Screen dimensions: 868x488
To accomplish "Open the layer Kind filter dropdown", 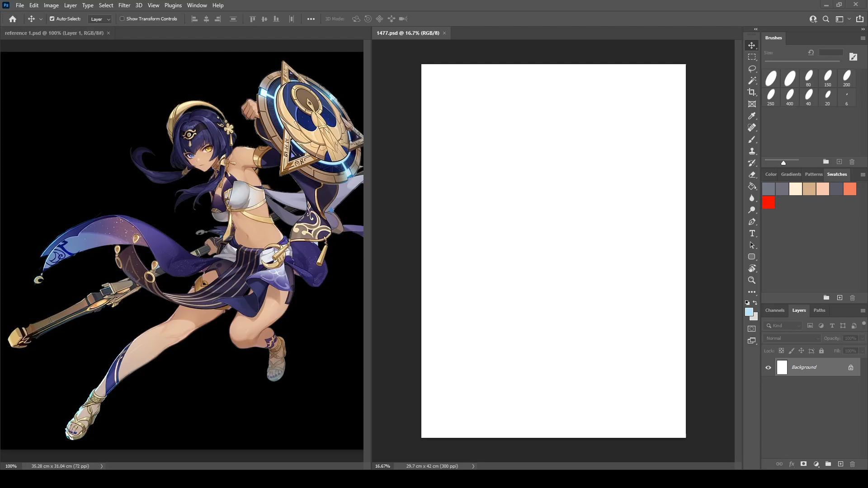I will [x=783, y=326].
